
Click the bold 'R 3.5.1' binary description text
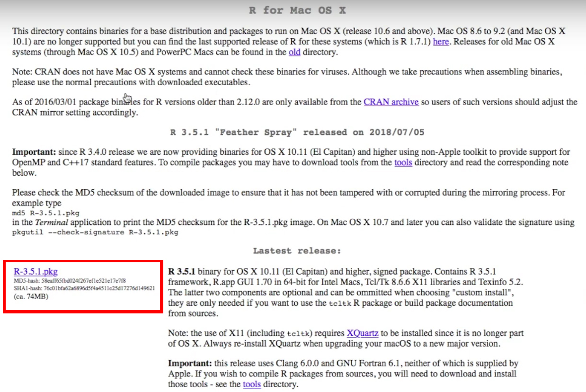tap(182, 272)
